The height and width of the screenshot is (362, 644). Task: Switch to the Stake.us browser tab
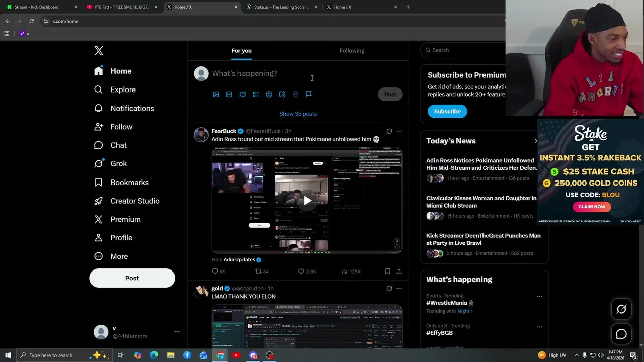(x=282, y=7)
